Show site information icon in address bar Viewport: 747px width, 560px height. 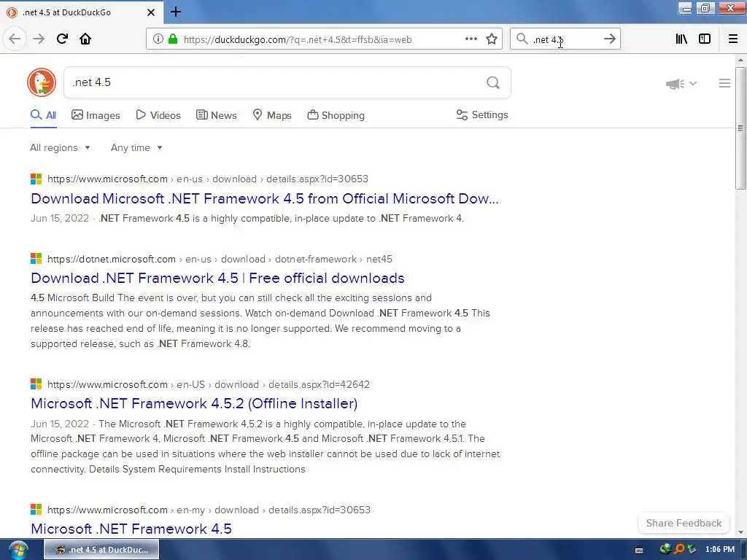pyautogui.click(x=158, y=39)
